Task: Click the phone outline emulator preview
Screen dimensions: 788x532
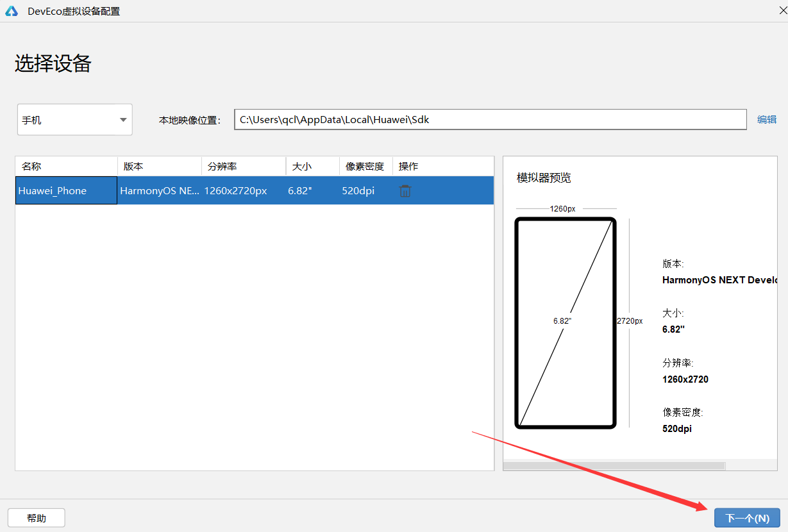Action: (566, 323)
